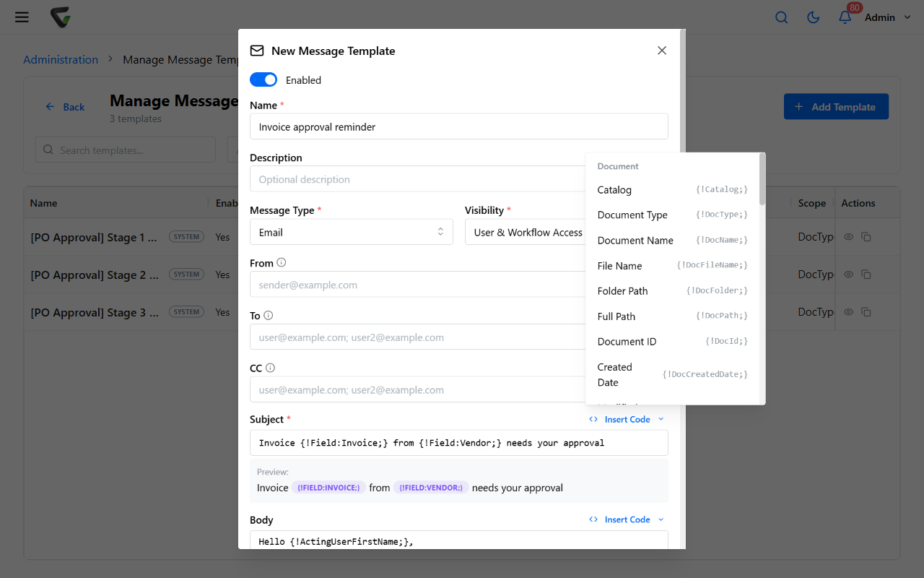Insert the Document Type code
The image size is (924, 578).
(x=672, y=215)
